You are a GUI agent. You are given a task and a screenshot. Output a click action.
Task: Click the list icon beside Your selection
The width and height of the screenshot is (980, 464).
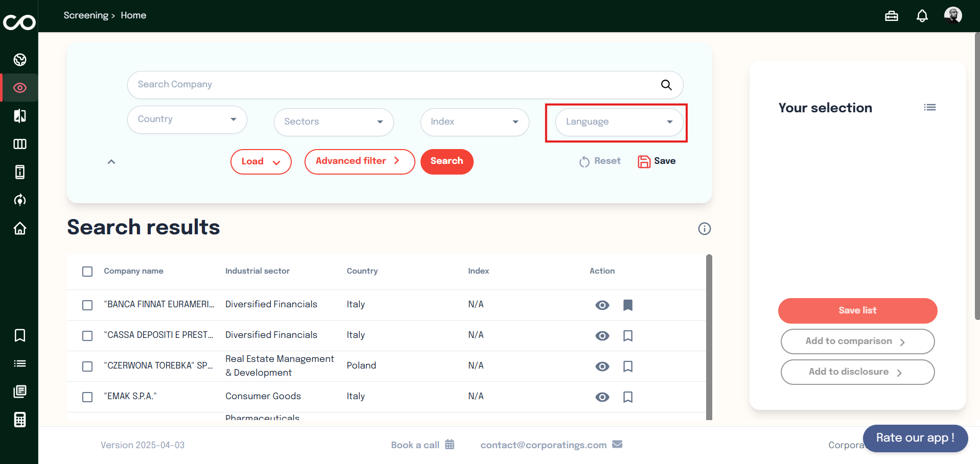click(x=929, y=107)
